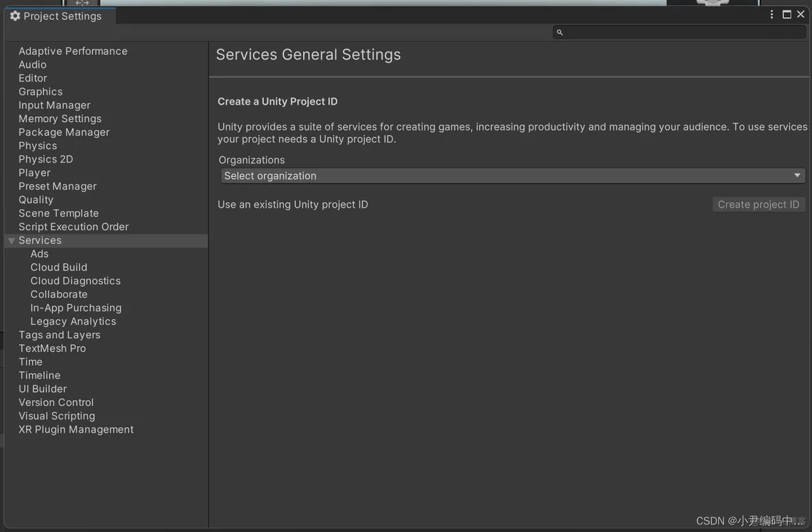Open In-App Purchasing settings
This screenshot has height=532, width=812.
75,307
